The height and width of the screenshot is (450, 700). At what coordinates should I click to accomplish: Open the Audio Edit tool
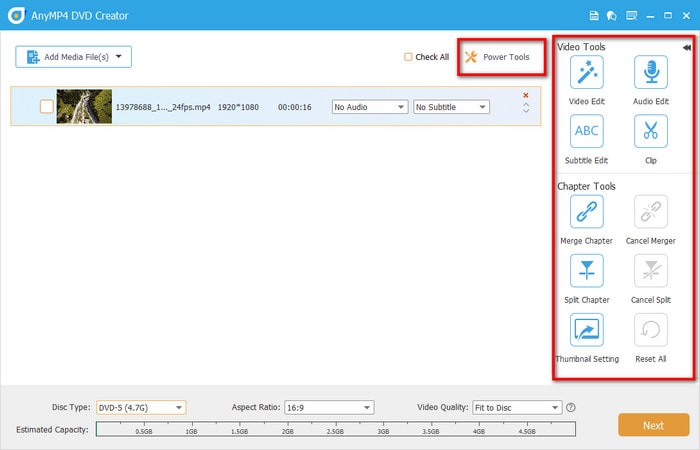coord(650,73)
